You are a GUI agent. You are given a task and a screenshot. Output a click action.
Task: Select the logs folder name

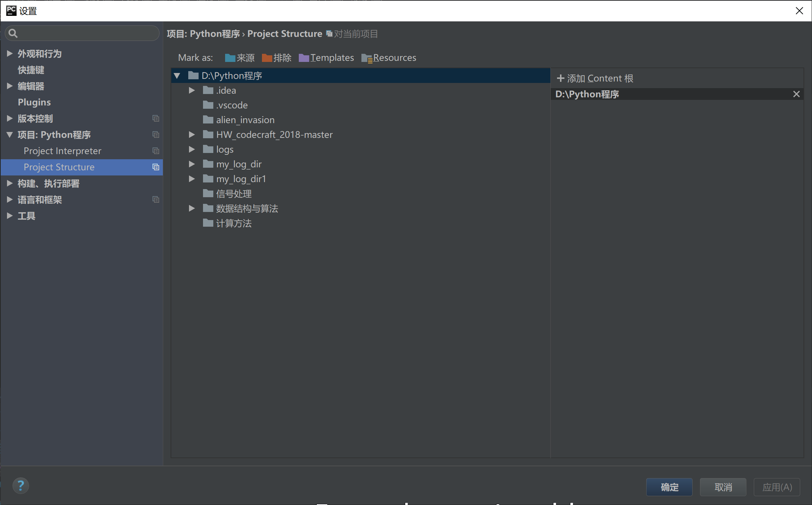click(x=225, y=150)
